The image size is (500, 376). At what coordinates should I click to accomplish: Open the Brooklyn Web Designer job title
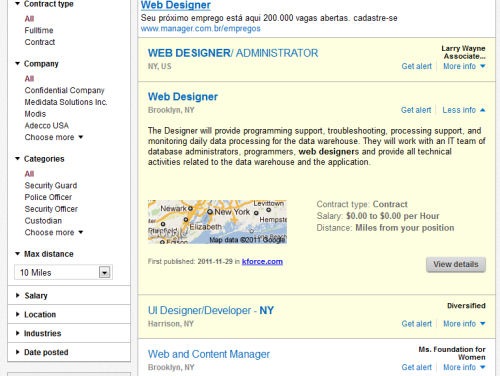[183, 97]
